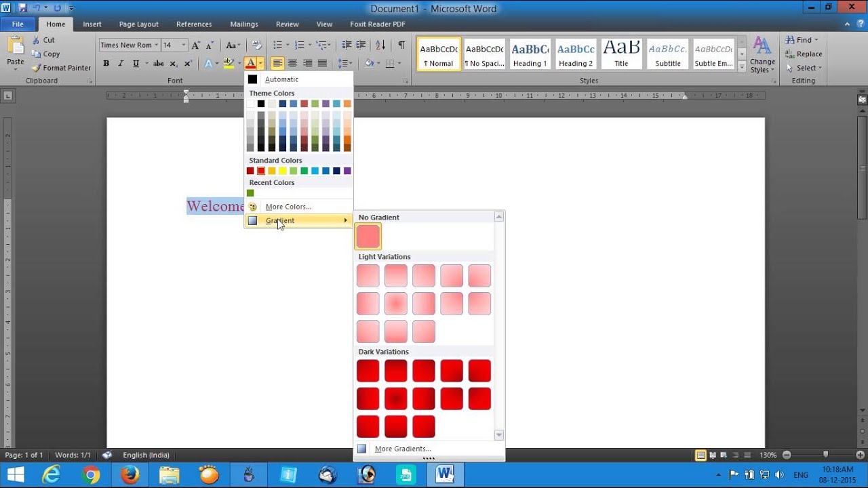Open File Explorer from the taskbar
Image resolution: width=868 pixels, height=488 pixels.
pos(170,475)
